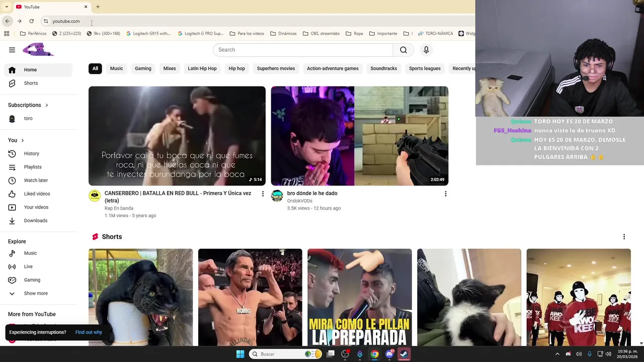
Task: Open CANSERBERO BATALLA EN RED BULL title
Action: 178,197
